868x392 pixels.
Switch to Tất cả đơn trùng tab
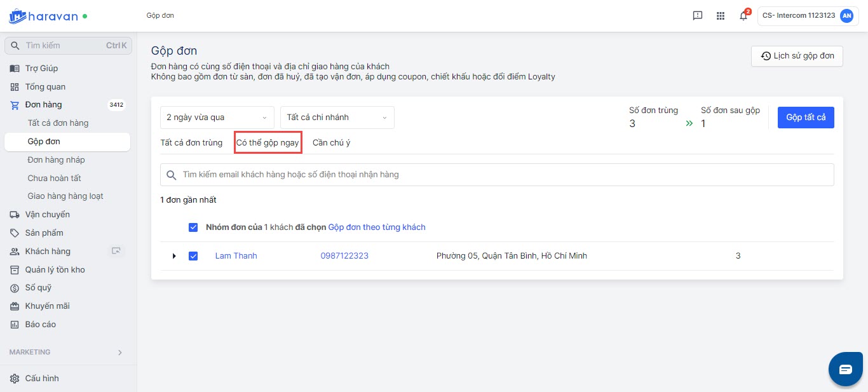[x=191, y=143]
